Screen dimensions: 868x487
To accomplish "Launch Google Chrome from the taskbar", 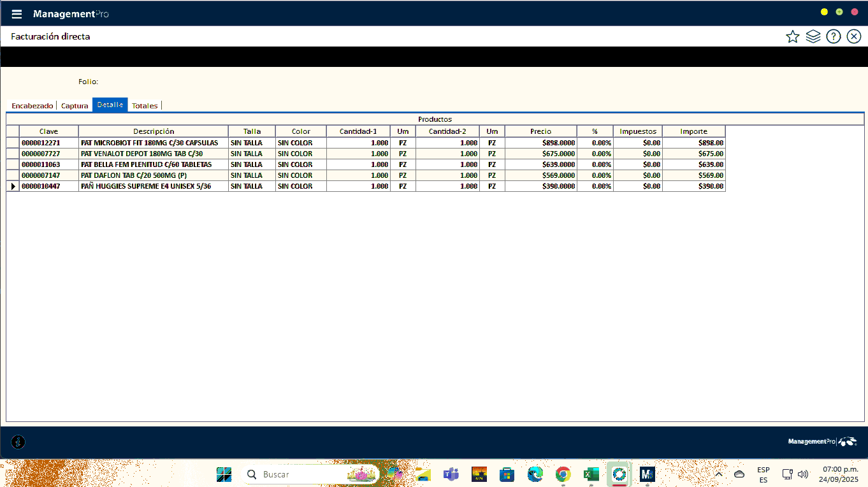I will (563, 474).
